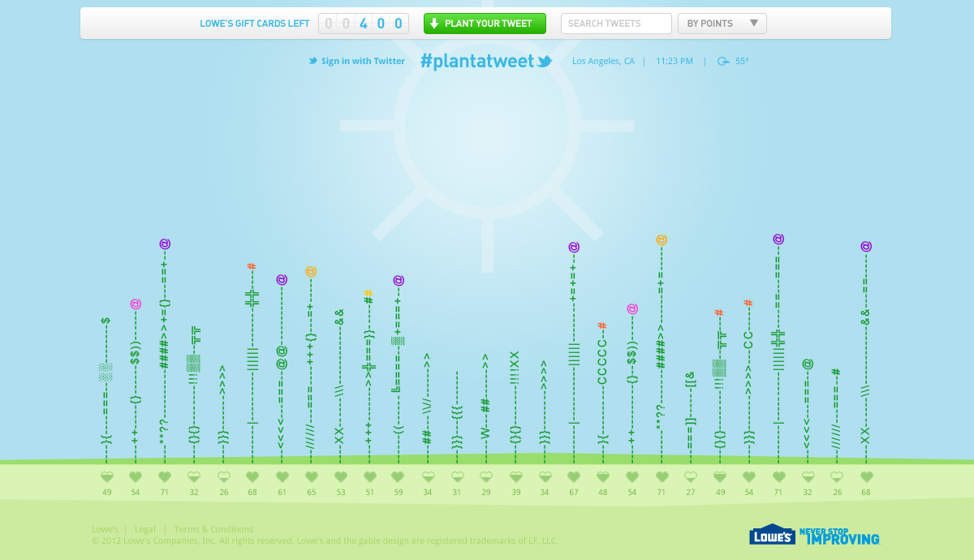Click the heart icon above 53

341,477
